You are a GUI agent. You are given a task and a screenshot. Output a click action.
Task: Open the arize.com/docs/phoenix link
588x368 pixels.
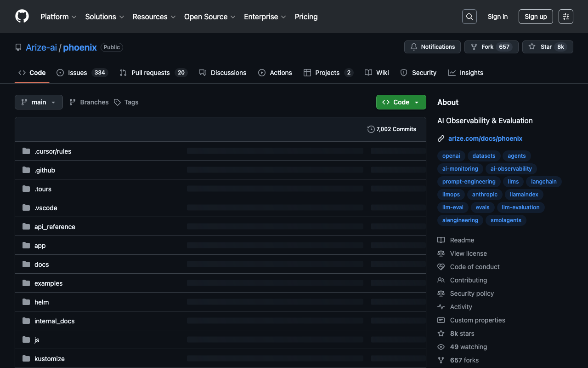coord(485,138)
